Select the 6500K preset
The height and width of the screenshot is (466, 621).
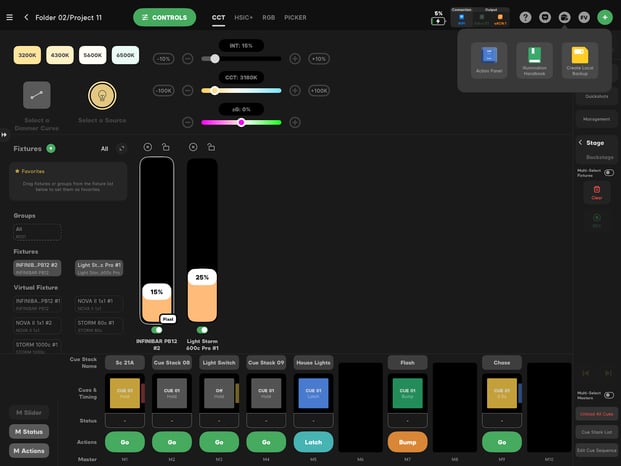tap(126, 55)
